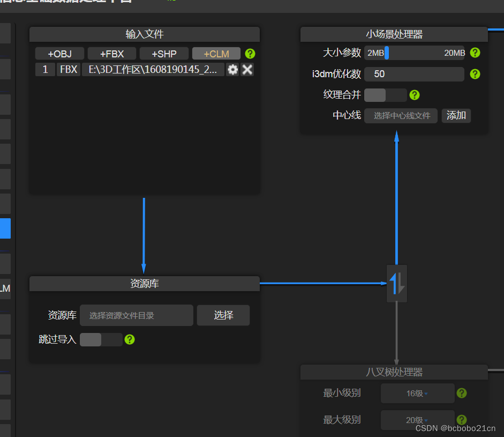The height and width of the screenshot is (437, 504).
Task: Open help for 跳过导入 option
Action: [x=129, y=339]
